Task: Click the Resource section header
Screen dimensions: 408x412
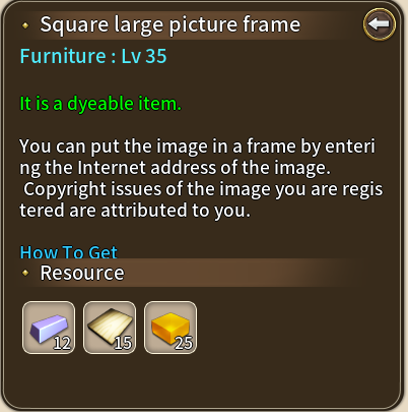Action: tap(192, 273)
